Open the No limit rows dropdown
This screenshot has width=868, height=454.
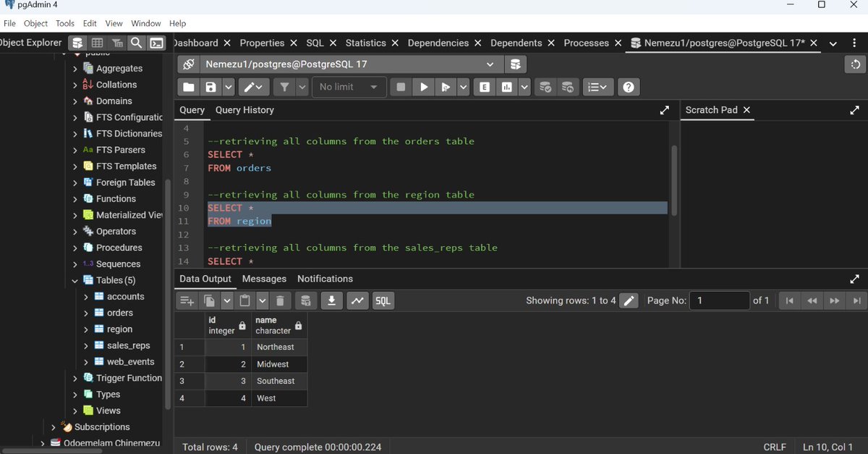(x=348, y=87)
